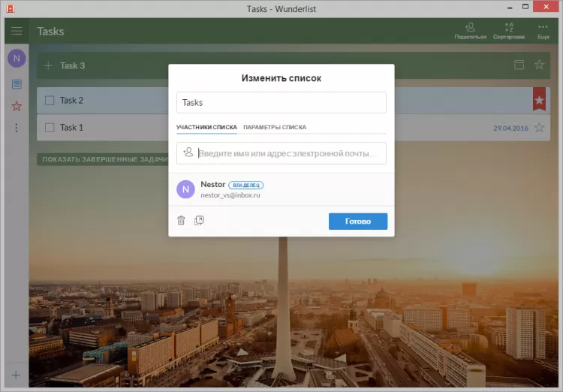
Task: Open the hamburger menu in the header
Action: [x=17, y=31]
